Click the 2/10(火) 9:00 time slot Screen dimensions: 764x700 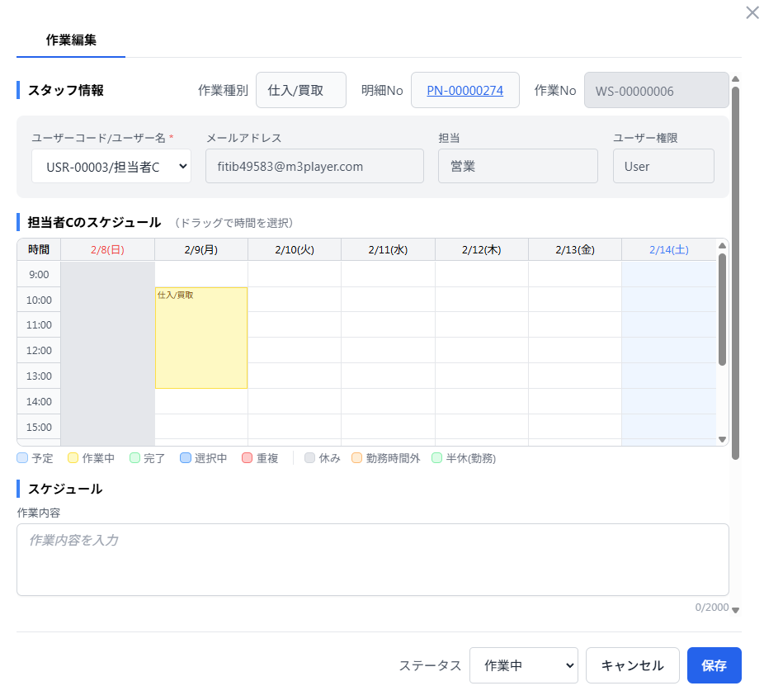click(x=294, y=274)
